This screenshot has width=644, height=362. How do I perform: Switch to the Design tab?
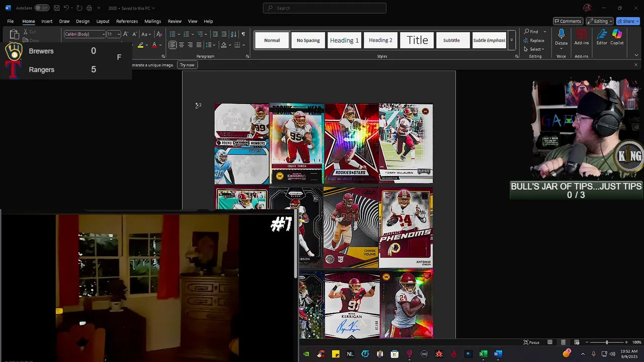click(83, 21)
